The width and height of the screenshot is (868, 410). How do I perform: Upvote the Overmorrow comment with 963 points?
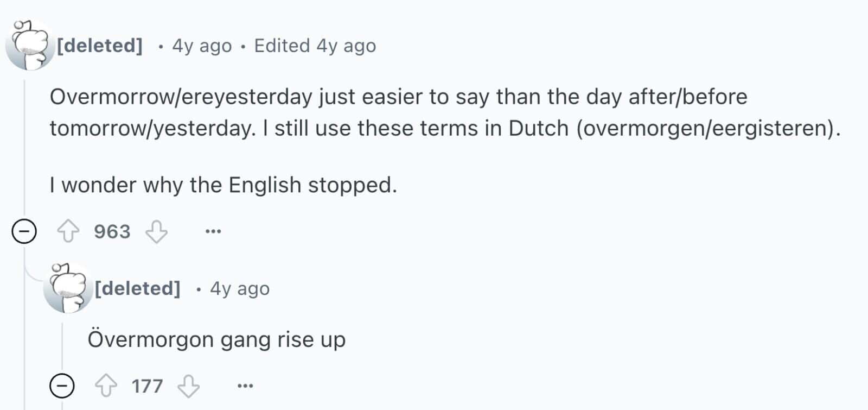[x=68, y=232]
